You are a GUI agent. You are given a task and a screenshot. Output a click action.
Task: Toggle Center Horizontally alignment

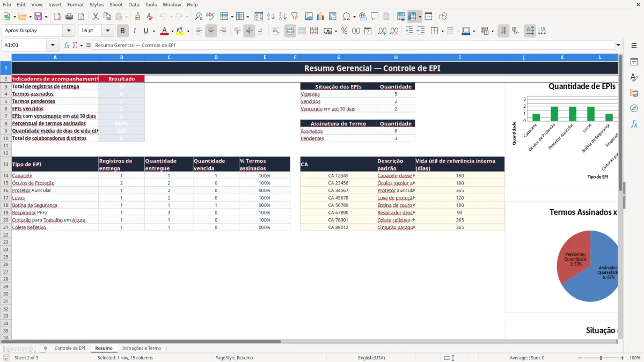(x=211, y=31)
